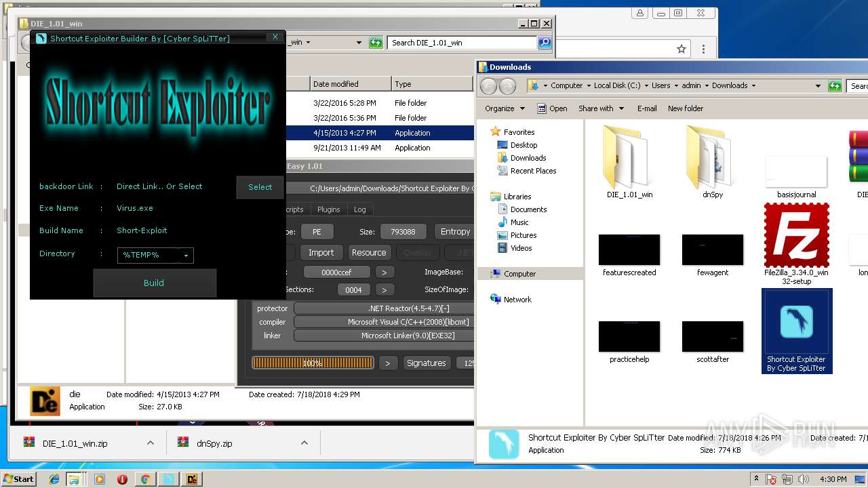Switch to the Log tab in Detect It Easy
The image size is (868, 488).
point(360,209)
